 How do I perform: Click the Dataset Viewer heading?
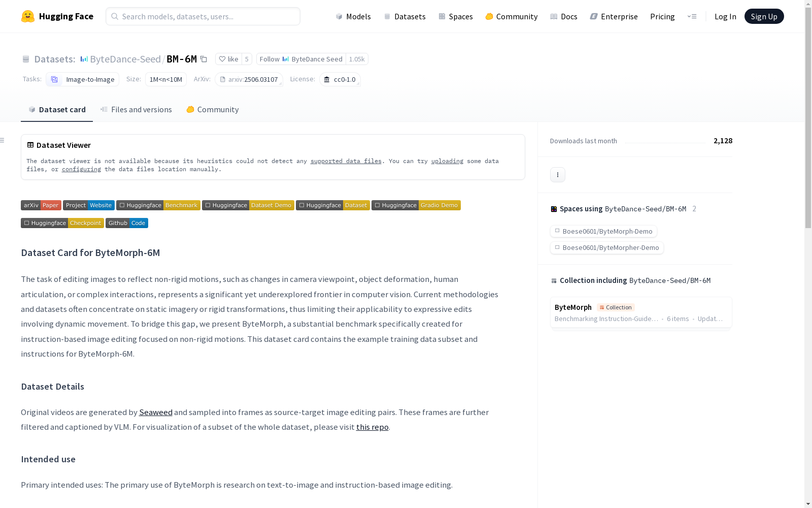(63, 145)
